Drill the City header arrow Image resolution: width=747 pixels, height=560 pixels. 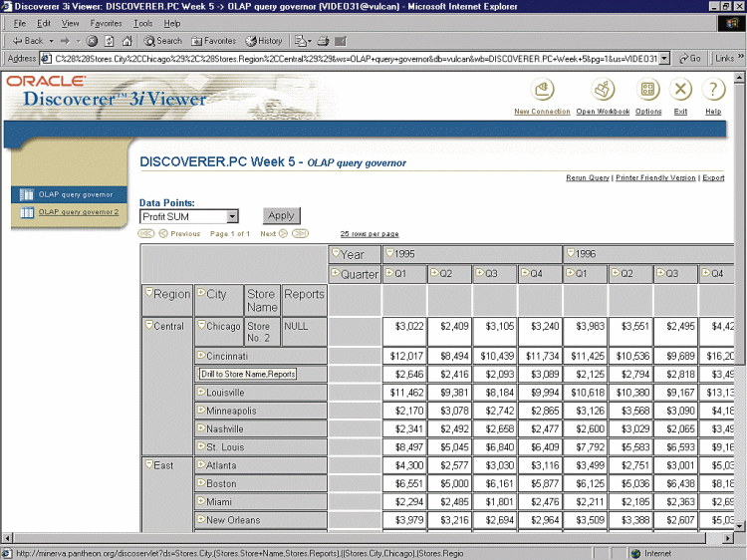click(x=201, y=292)
